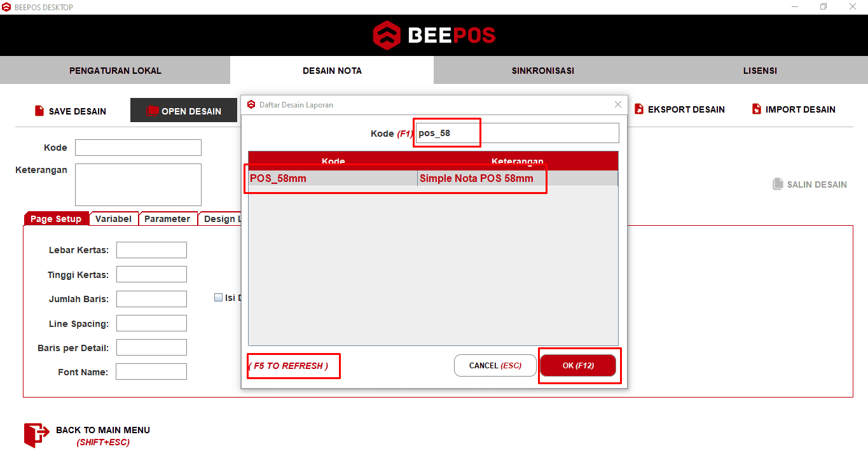
Task: Click the Cancel (ESC) button
Action: click(495, 366)
